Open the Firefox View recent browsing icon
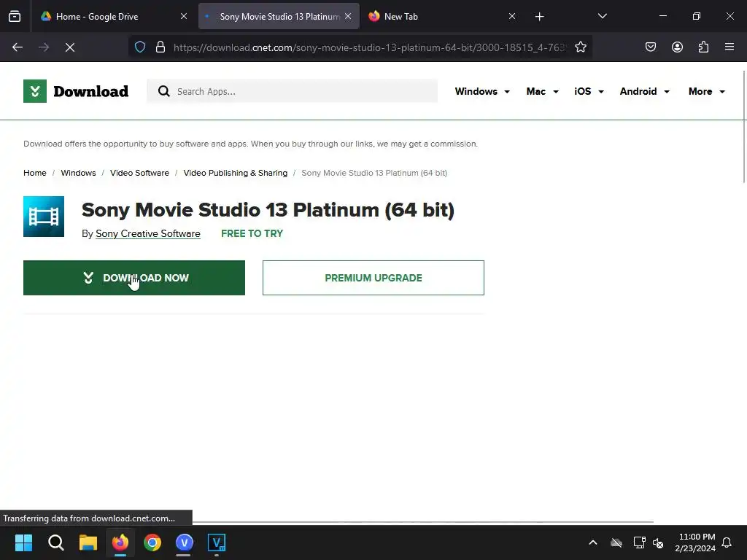Screen dimensions: 747x560 coord(15,16)
